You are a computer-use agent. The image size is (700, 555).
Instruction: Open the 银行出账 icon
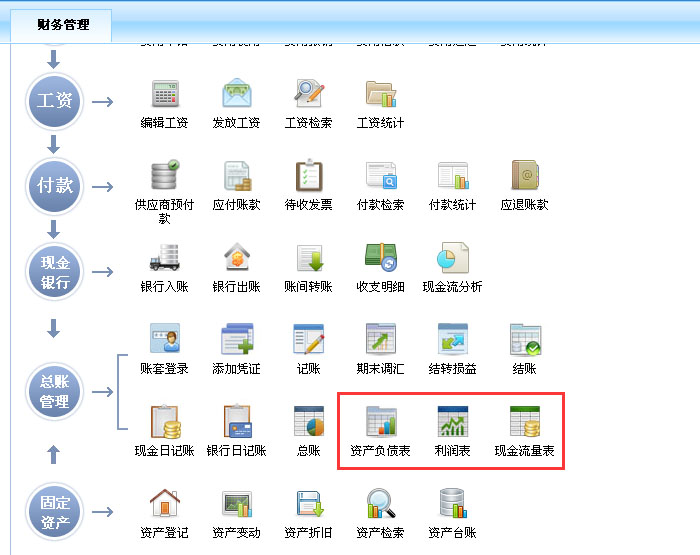click(x=236, y=258)
